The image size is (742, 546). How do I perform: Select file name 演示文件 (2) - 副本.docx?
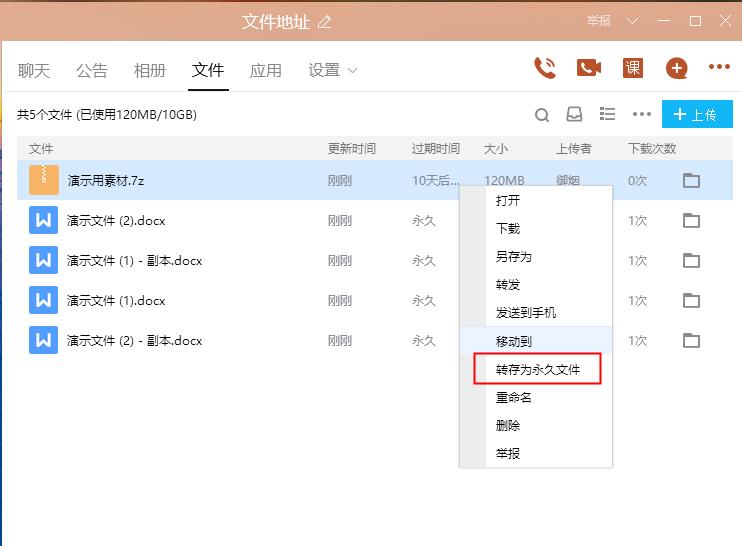(134, 340)
